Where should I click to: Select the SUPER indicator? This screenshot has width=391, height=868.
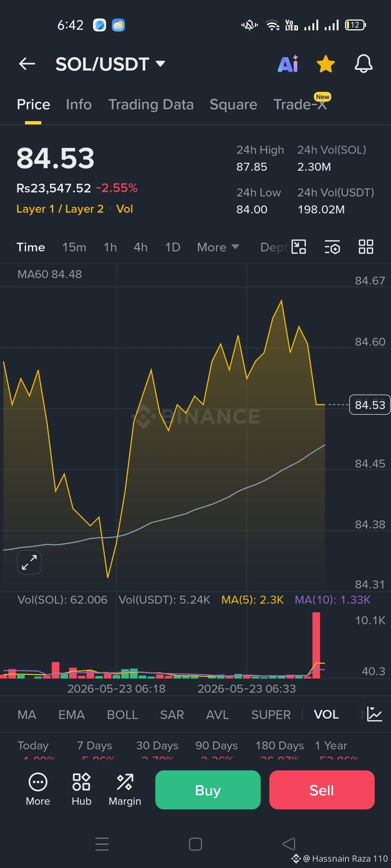pos(271,715)
